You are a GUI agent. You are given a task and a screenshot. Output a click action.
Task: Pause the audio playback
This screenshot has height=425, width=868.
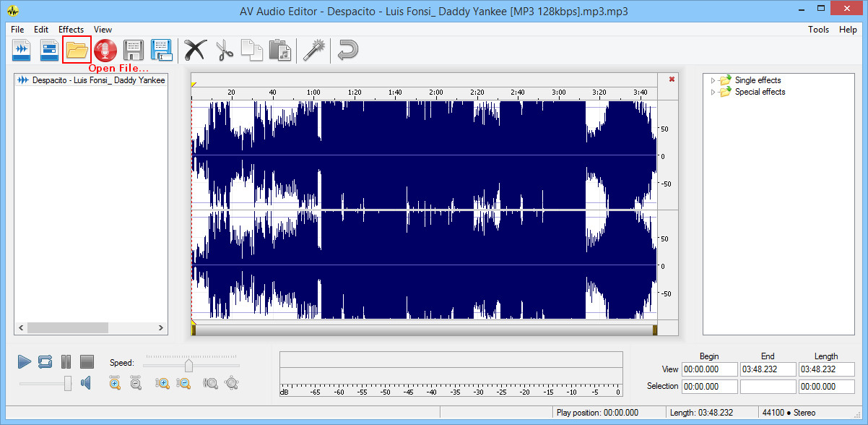click(x=66, y=361)
